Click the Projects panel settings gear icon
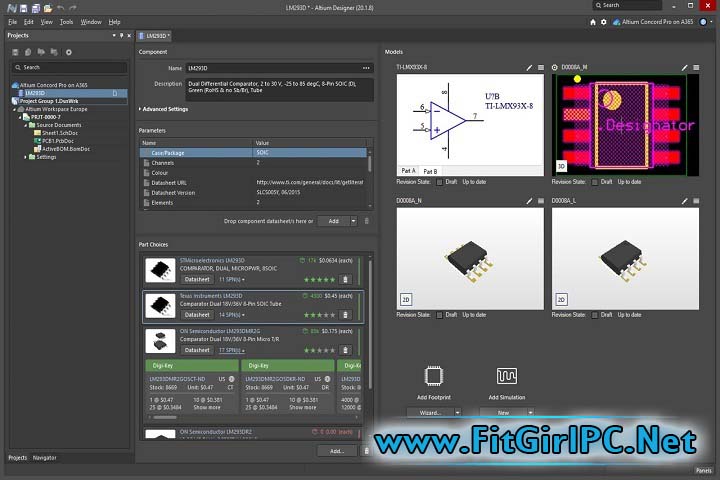 pyautogui.click(x=69, y=52)
